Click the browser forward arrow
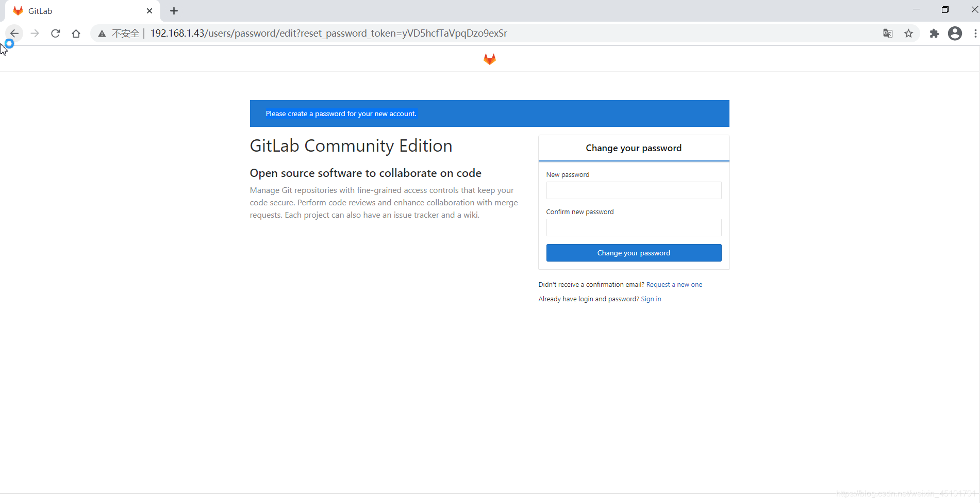Image resolution: width=980 pixels, height=503 pixels. (35, 34)
